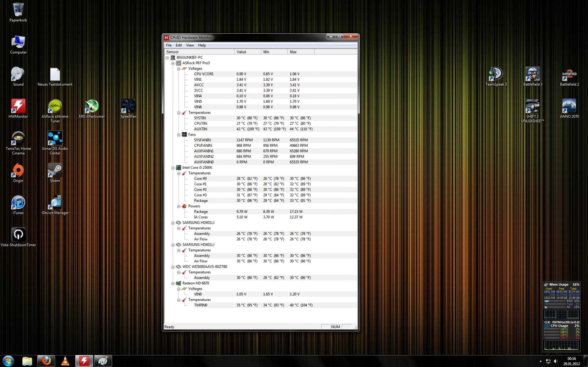Launch the Steam desktop shortcut
Screen dimensions: 588x367
(55, 173)
